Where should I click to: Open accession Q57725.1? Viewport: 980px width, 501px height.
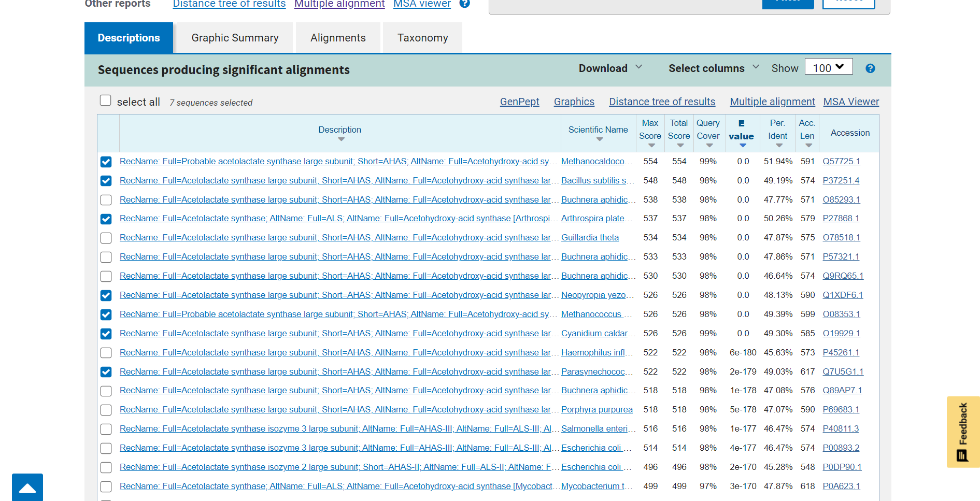click(841, 162)
